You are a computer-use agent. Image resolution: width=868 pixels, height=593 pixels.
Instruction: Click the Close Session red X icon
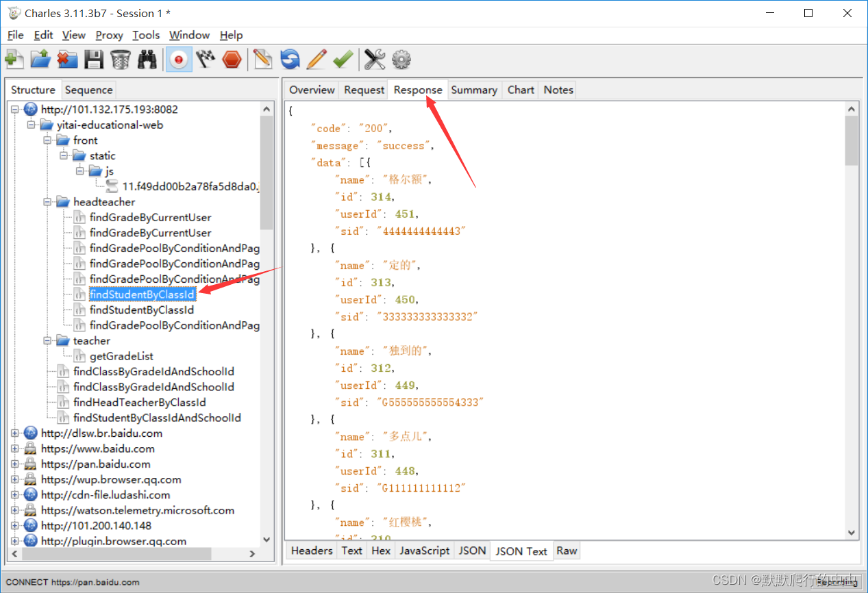67,60
